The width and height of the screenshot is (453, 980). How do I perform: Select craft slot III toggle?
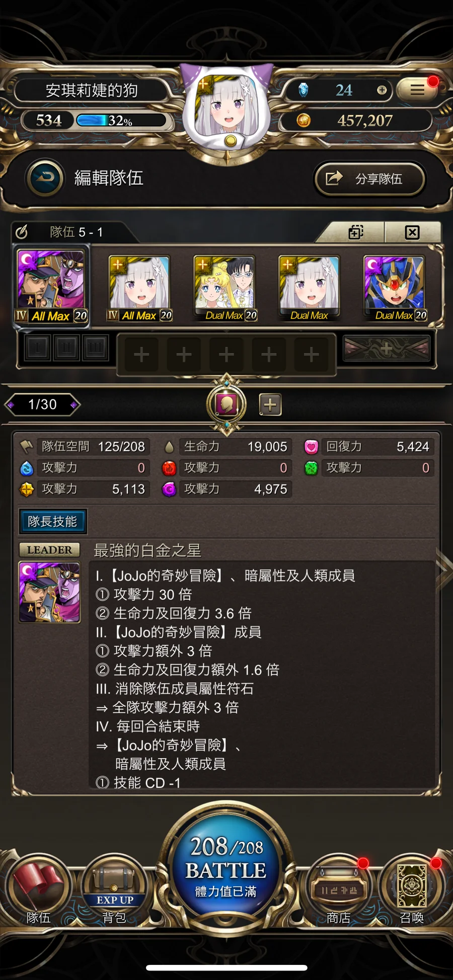(95, 348)
